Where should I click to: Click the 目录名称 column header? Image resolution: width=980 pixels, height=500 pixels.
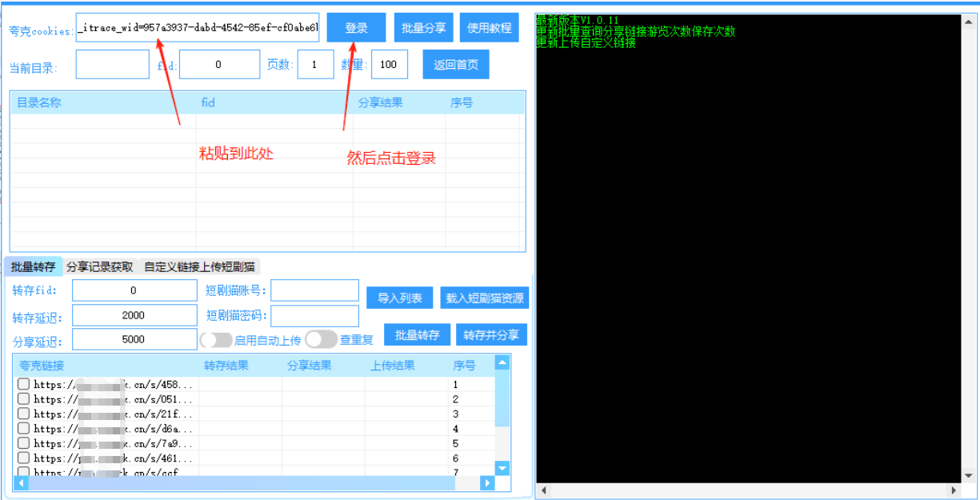[103, 102]
